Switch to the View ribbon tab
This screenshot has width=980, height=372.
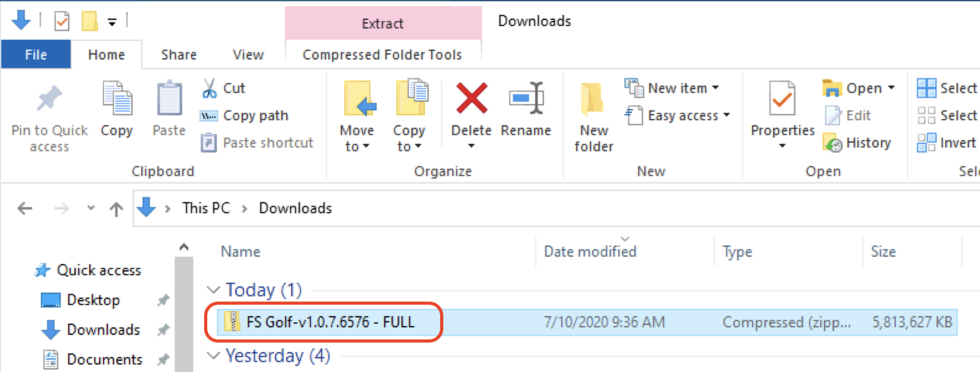(248, 55)
